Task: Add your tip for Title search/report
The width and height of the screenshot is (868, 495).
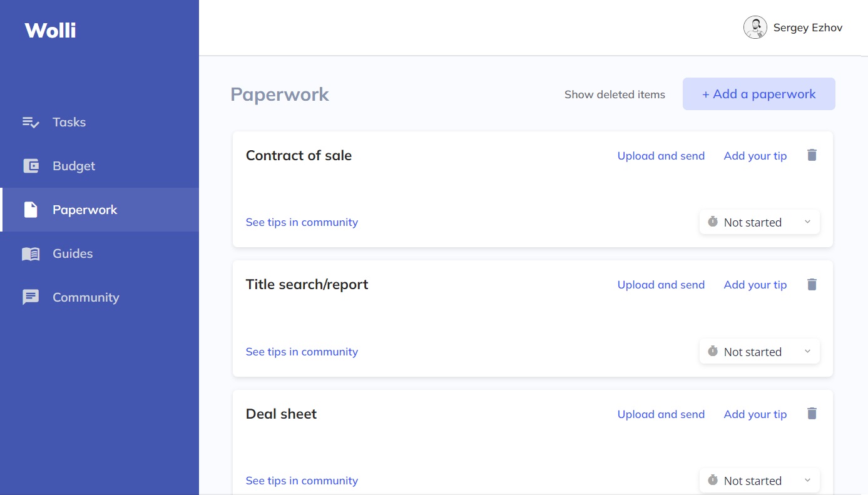Action: coord(755,285)
